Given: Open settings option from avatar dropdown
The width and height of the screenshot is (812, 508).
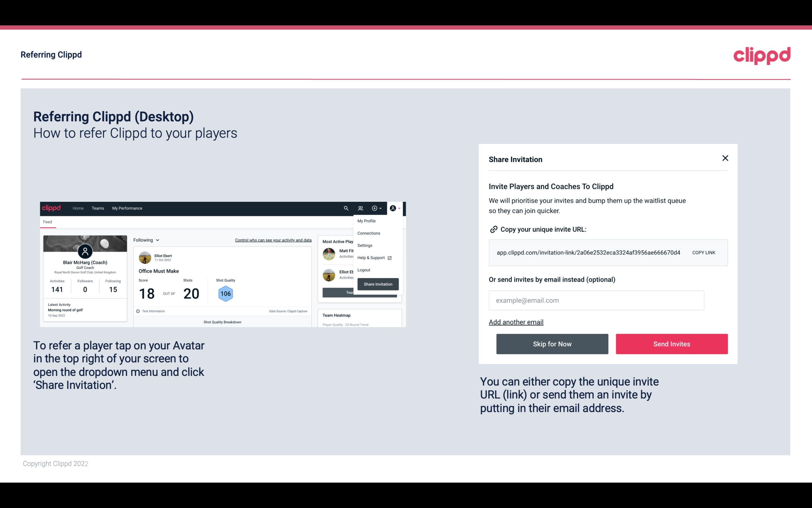Looking at the screenshot, I should tap(363, 245).
